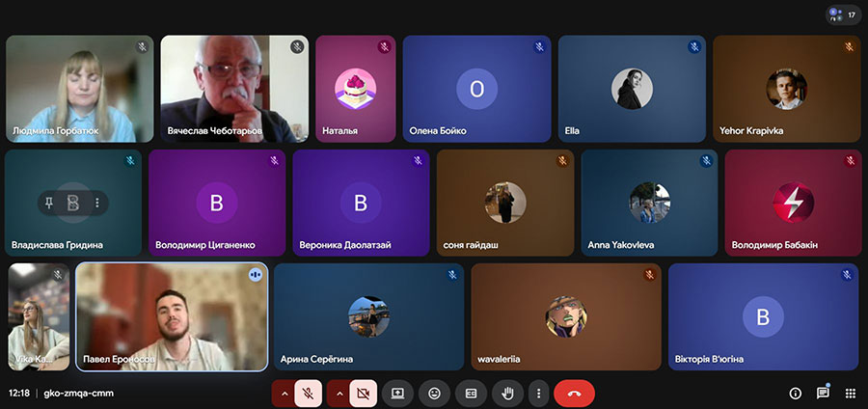Click muted mic icon on Володимир Бабакін's tile

(x=851, y=160)
